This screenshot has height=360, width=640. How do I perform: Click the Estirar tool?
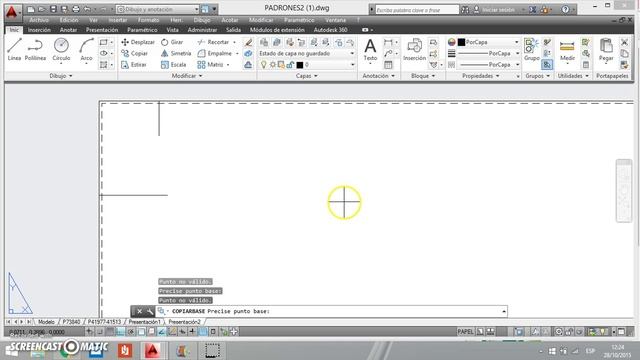tap(134, 64)
